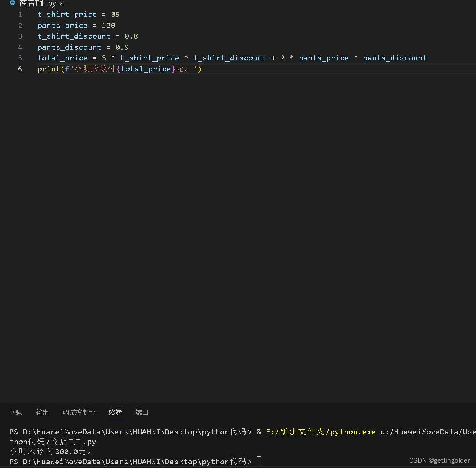Click pants_discount at end of line 5

[395, 58]
